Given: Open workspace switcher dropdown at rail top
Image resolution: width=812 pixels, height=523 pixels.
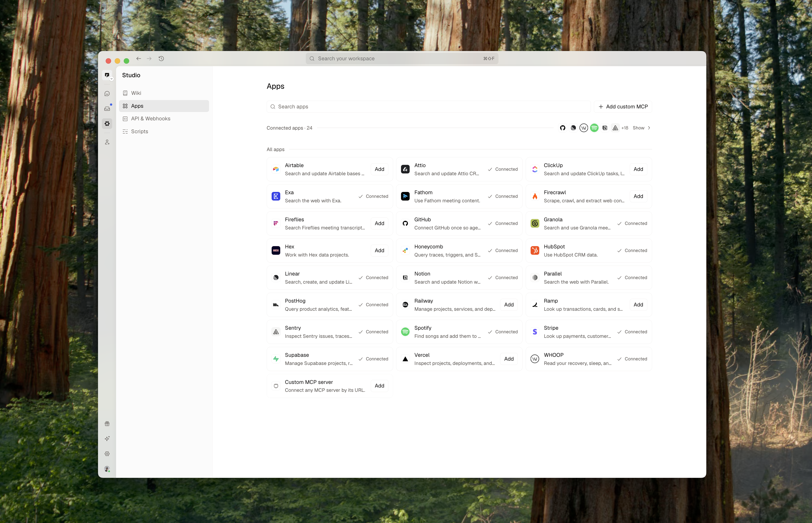Looking at the screenshot, I should click(111, 79).
